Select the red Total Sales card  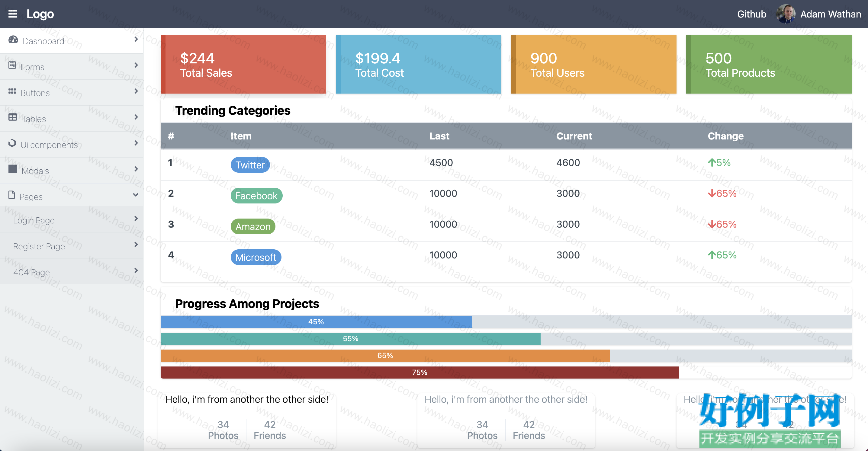click(243, 64)
